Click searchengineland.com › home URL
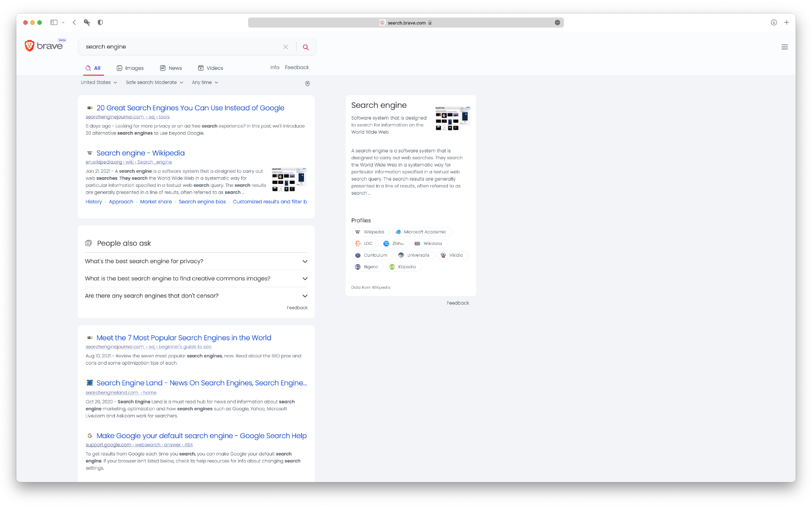This screenshot has width=812, height=508. coord(121,392)
